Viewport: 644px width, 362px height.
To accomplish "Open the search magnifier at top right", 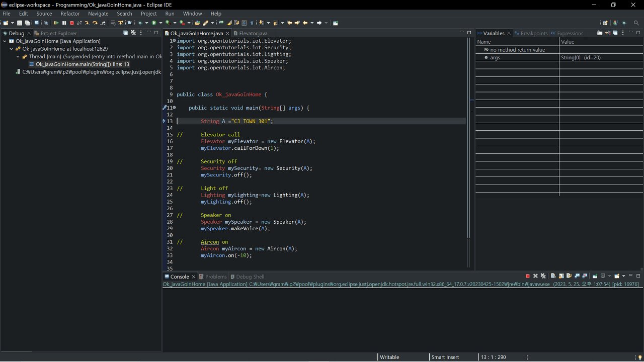I will point(636,23).
